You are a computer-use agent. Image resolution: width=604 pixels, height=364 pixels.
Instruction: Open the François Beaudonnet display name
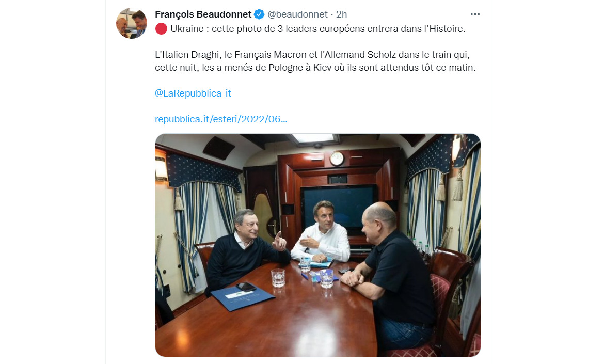[x=203, y=14]
